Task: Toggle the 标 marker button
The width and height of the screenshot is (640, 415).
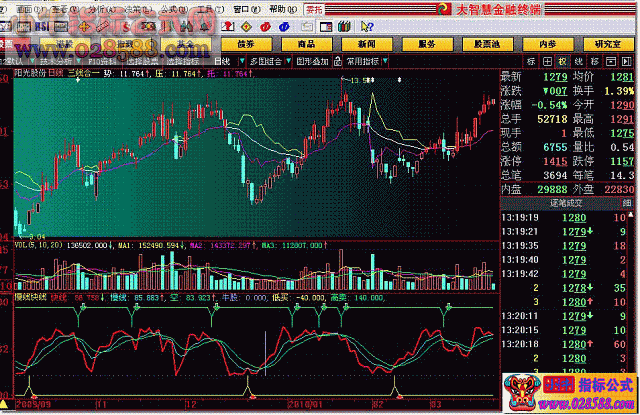Action: pos(531,60)
